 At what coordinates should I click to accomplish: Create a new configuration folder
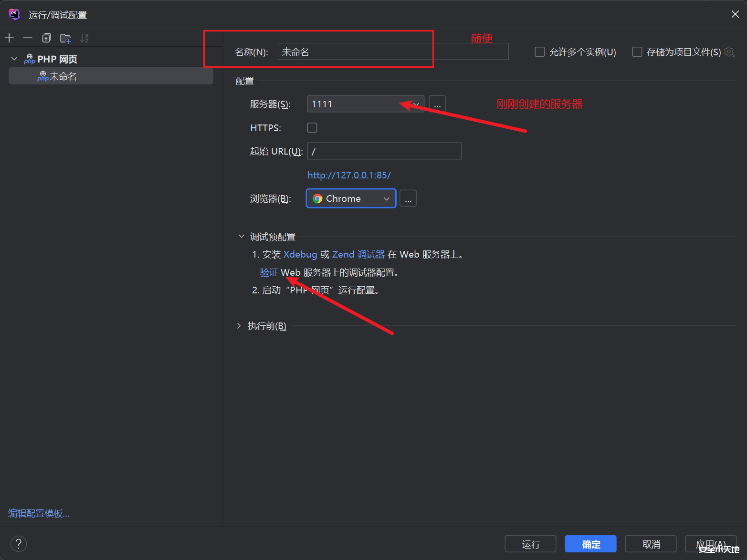pyautogui.click(x=65, y=38)
